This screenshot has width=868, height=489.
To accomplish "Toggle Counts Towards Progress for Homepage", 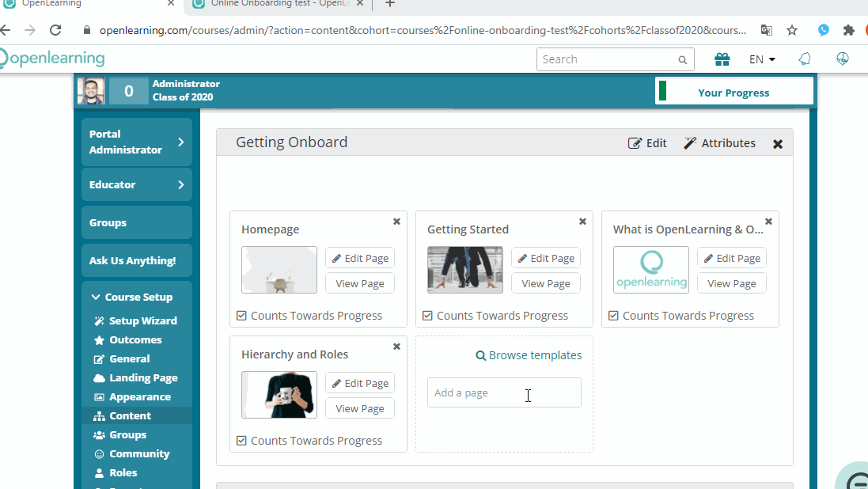I will tap(241, 316).
